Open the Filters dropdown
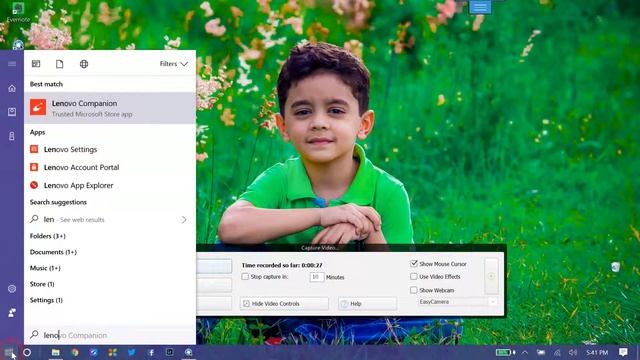 click(x=173, y=64)
